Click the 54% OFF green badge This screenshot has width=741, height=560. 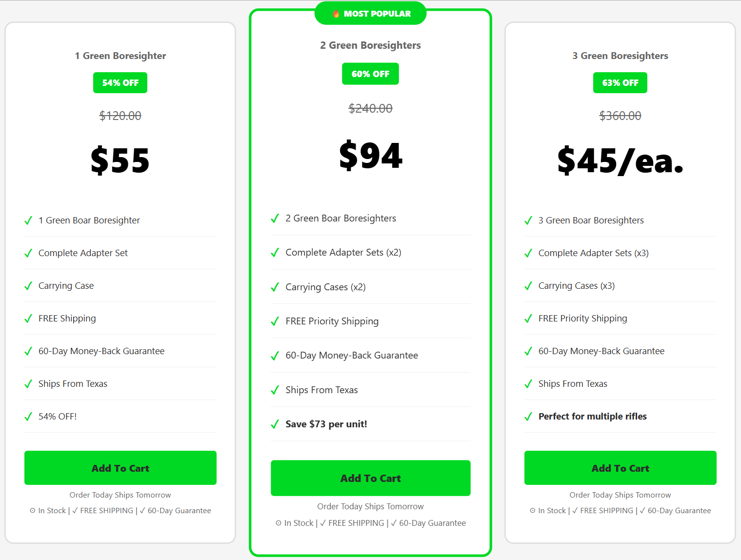pyautogui.click(x=120, y=83)
